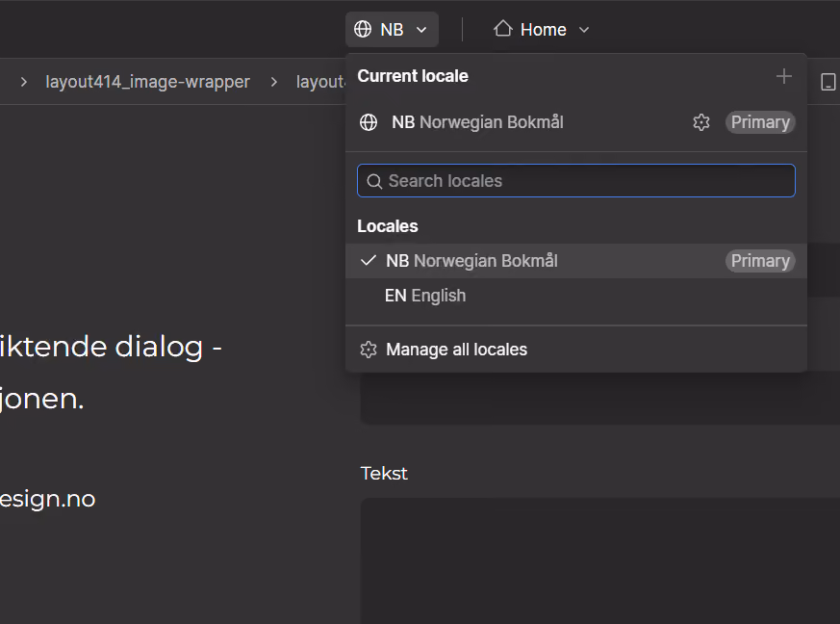Screen dimensions: 840x624
Task: Click the canvas text 'jonen.'
Action: click(x=41, y=400)
